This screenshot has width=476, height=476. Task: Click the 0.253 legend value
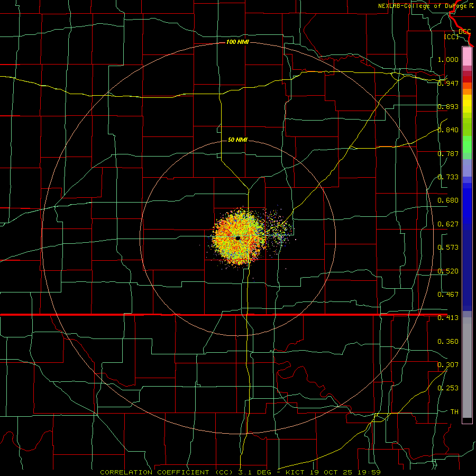coord(448,388)
